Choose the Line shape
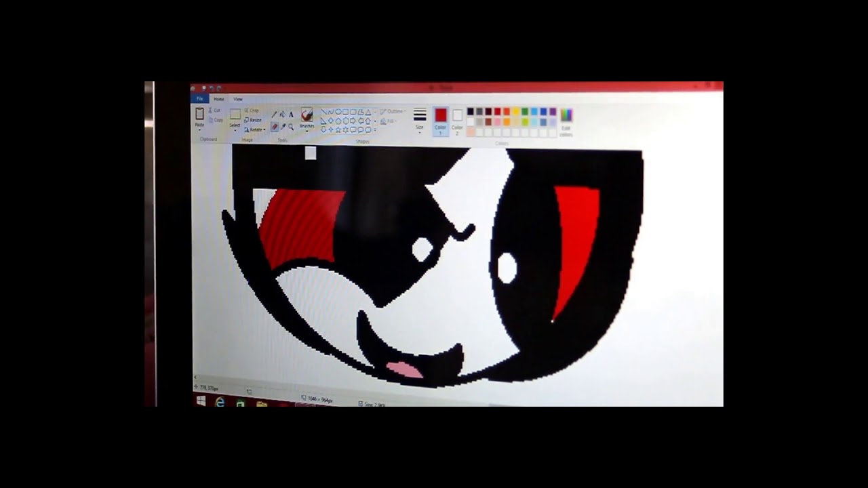 (323, 111)
